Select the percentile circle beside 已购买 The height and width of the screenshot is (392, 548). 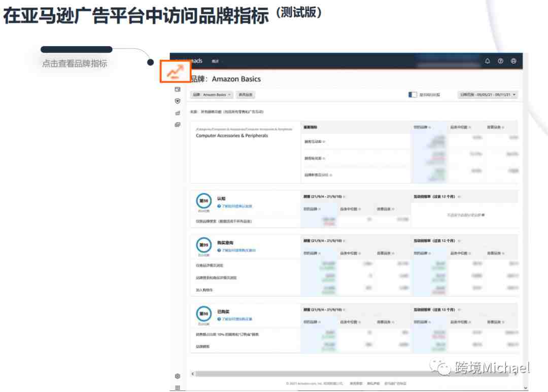[x=204, y=314]
